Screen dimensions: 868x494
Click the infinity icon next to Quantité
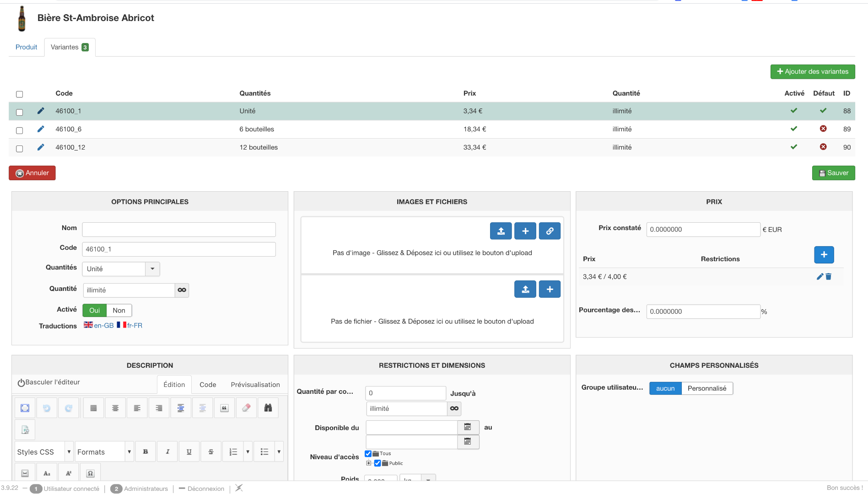coord(182,290)
